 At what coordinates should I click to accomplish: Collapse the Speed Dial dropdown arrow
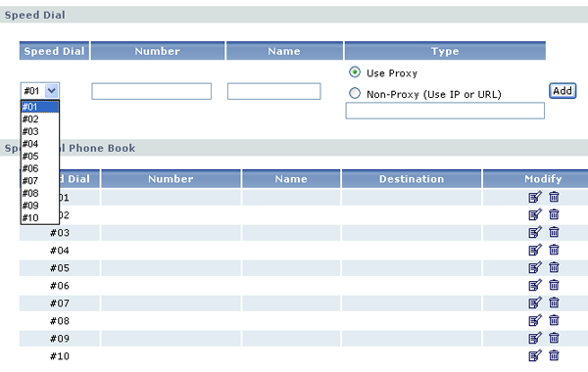click(x=52, y=91)
